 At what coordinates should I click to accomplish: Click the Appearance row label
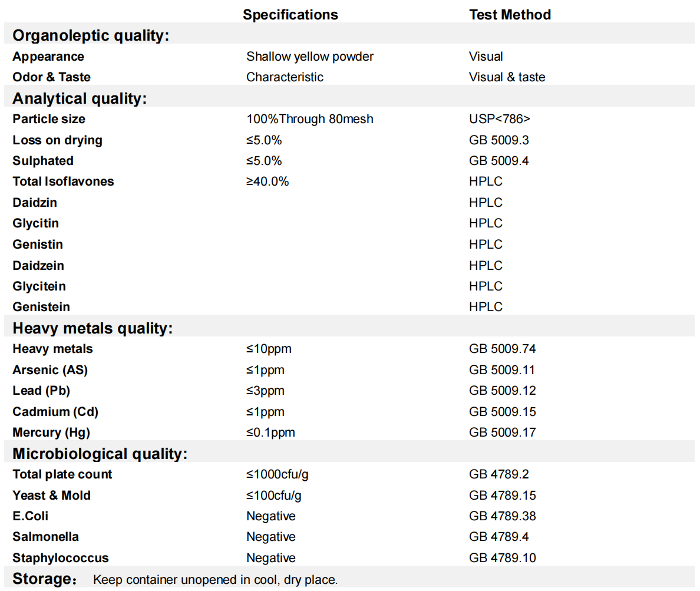[x=48, y=57]
